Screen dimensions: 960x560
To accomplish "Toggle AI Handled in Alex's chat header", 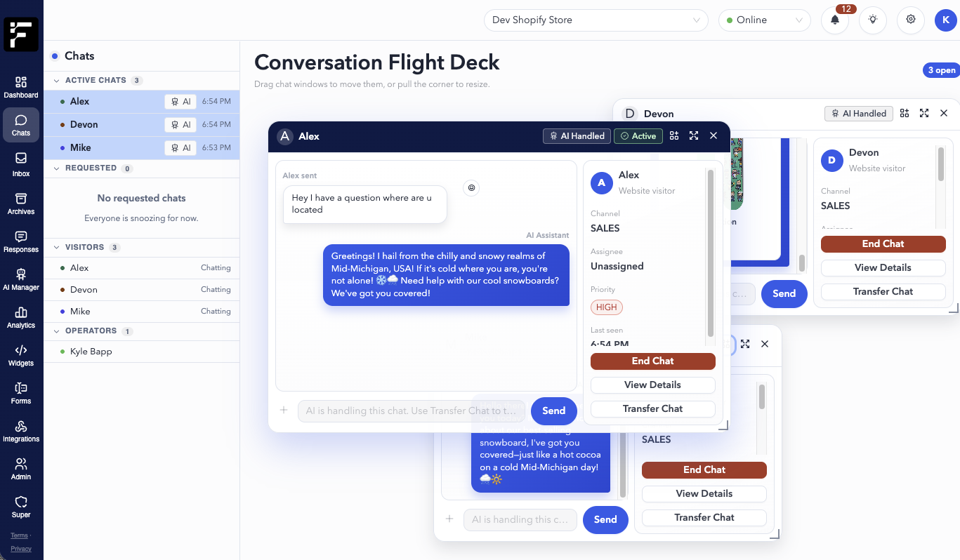I will (577, 135).
